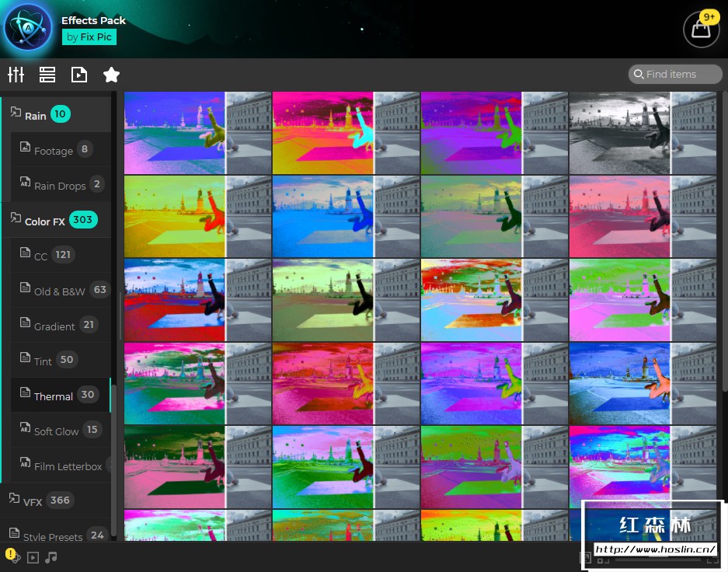Open the CC category
This screenshot has width=728, height=572.
coord(61,255)
